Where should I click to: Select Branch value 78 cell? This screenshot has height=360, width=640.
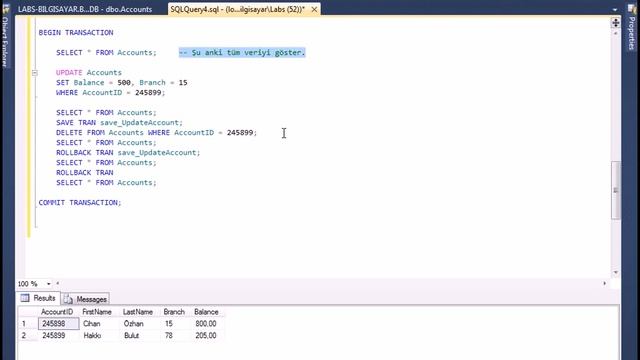coord(176,336)
